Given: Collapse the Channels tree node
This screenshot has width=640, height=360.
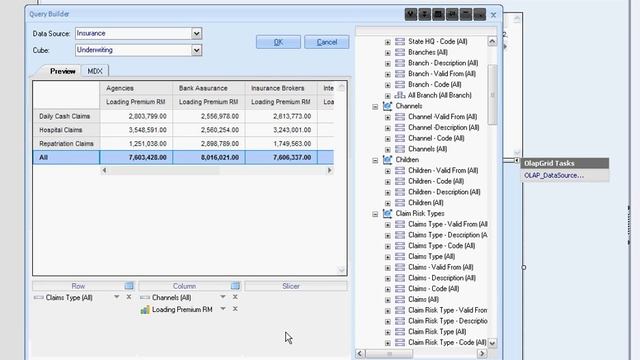Looking at the screenshot, I should coord(375,107).
